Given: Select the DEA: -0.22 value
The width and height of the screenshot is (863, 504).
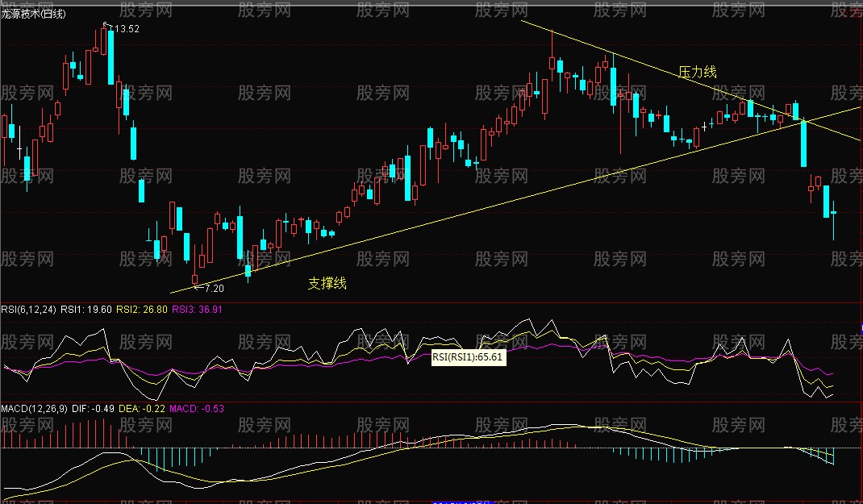Looking at the screenshot, I should tap(141, 408).
